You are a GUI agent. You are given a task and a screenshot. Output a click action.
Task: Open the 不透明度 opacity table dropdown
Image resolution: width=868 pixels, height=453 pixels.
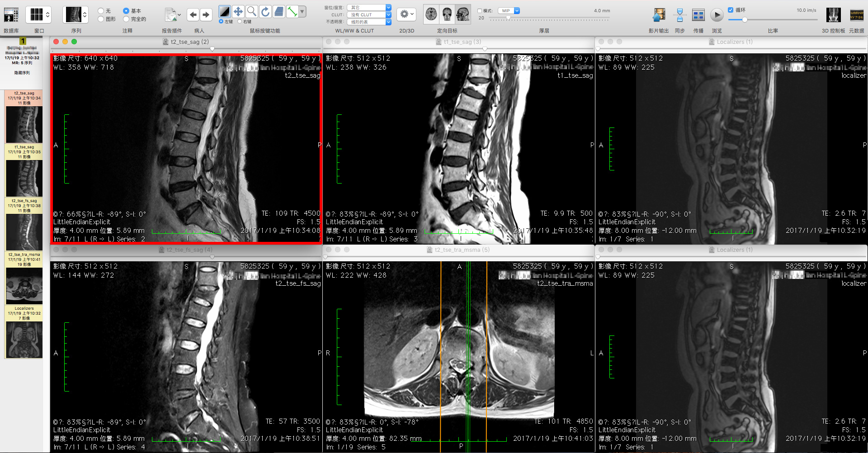point(369,22)
